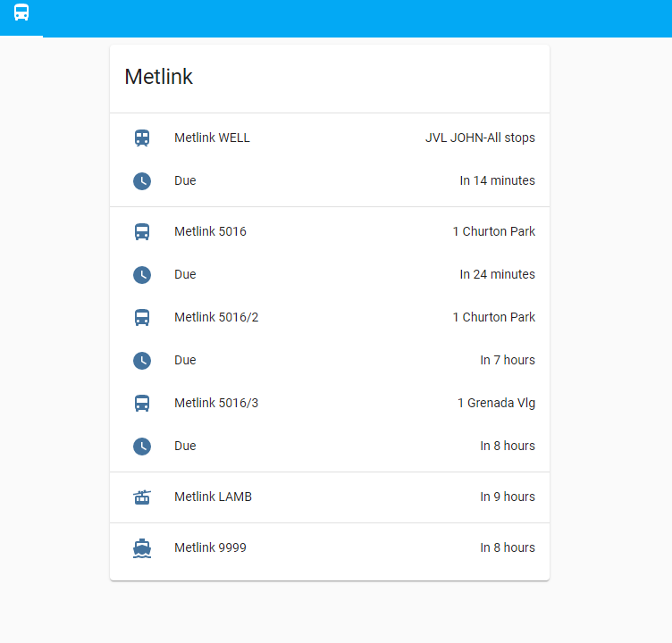Click JVL JOHN-All stops value
Screen dimensions: 672x643
(480, 138)
